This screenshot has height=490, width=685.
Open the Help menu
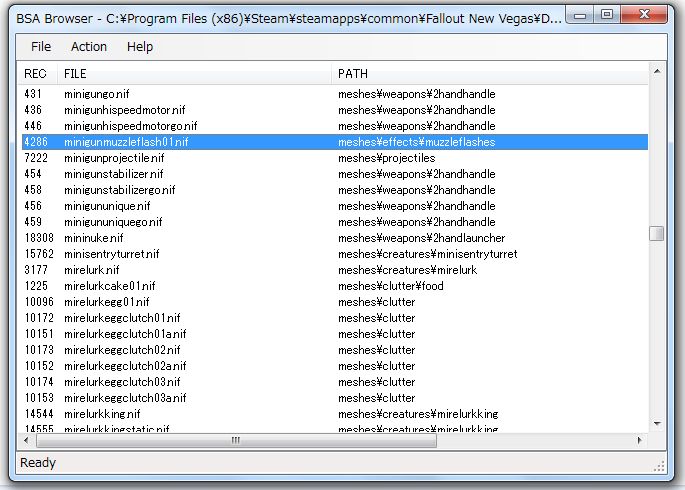(x=140, y=46)
